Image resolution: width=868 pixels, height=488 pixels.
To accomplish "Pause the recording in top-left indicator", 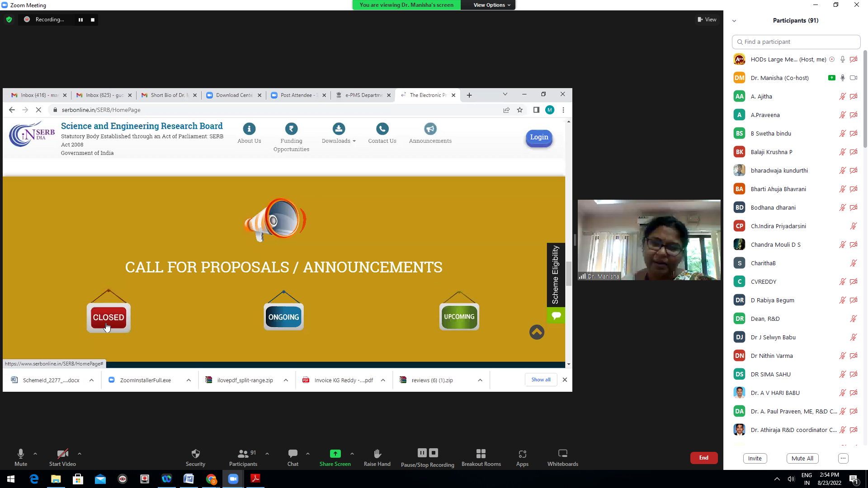I will 80,19.
